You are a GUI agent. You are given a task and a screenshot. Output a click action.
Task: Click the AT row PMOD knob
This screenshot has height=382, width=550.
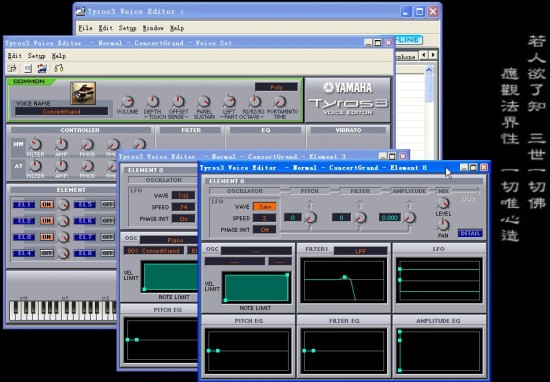(87, 166)
